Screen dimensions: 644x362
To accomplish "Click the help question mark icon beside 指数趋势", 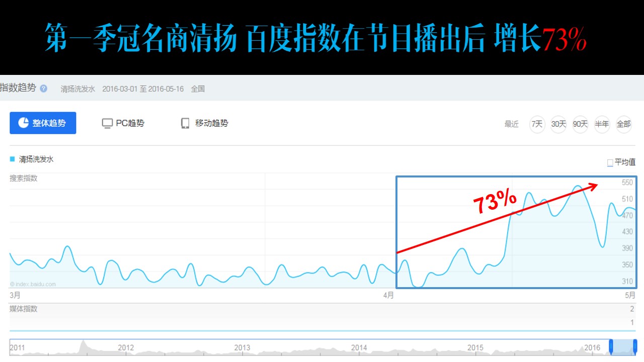I will [44, 88].
